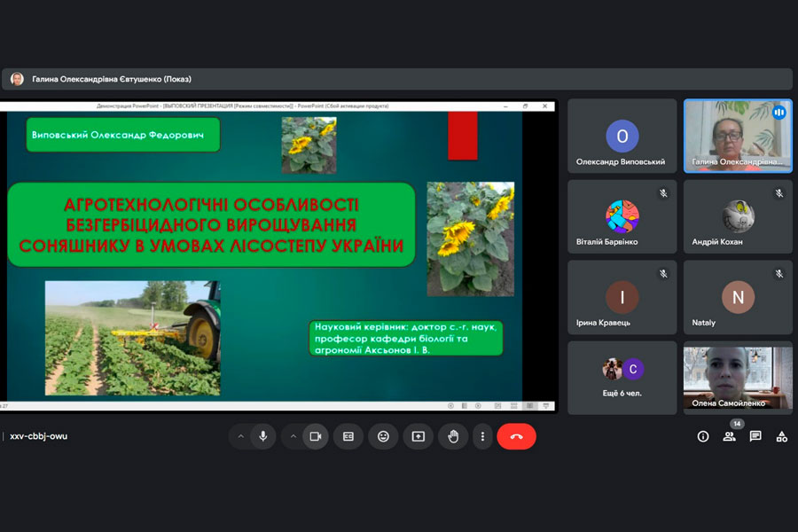Image resolution: width=798 pixels, height=532 pixels.
Task: Open more options three-dot menu
Action: 482,436
